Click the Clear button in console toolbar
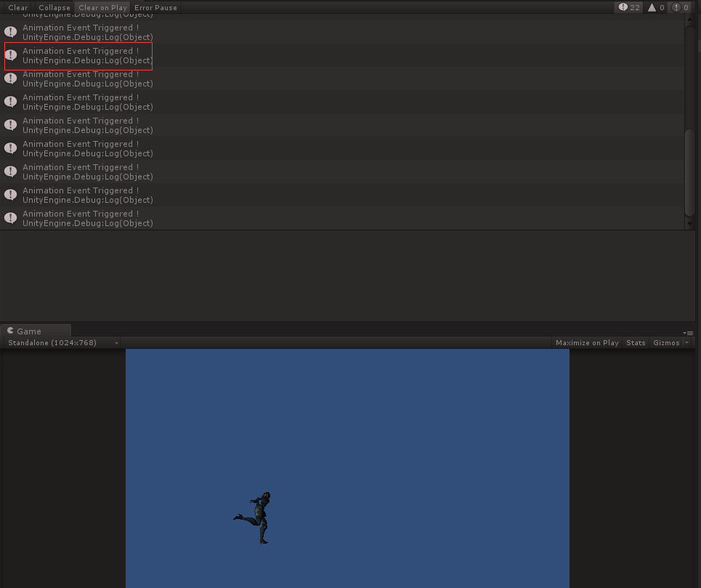This screenshot has height=588, width=701. 18,7
